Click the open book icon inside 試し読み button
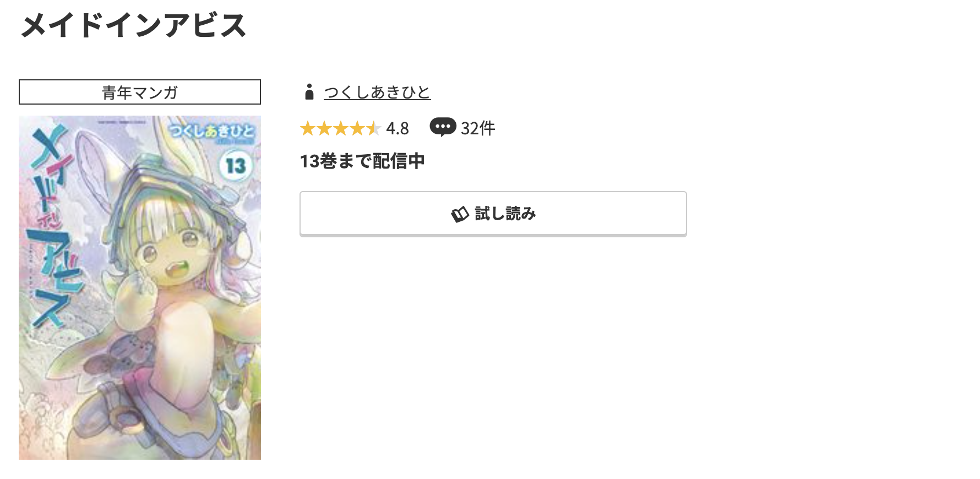Screen dimensions: 980x479 coord(460,214)
